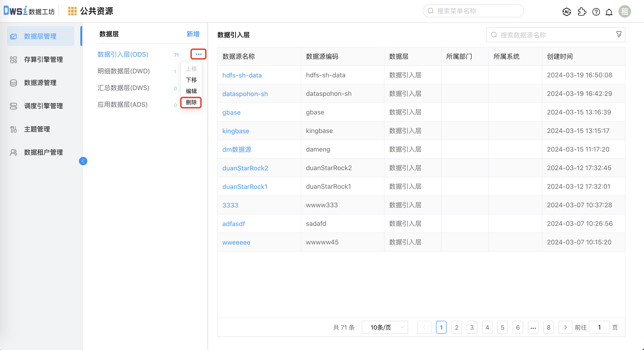
Task: Go to next page arrow
Action: pyautogui.click(x=565, y=327)
